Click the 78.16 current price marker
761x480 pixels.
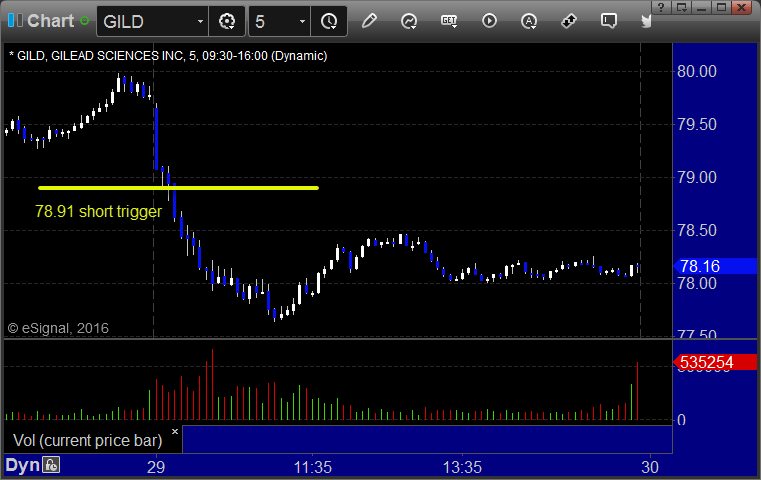coord(715,266)
